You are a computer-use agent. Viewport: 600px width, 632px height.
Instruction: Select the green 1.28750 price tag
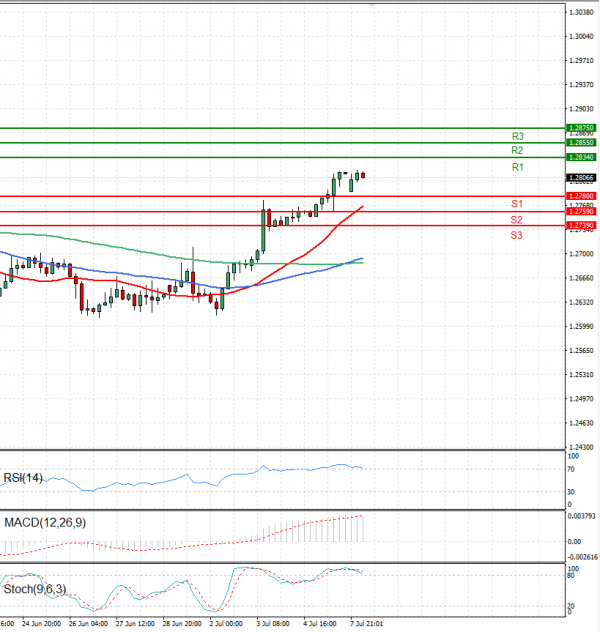pos(581,128)
